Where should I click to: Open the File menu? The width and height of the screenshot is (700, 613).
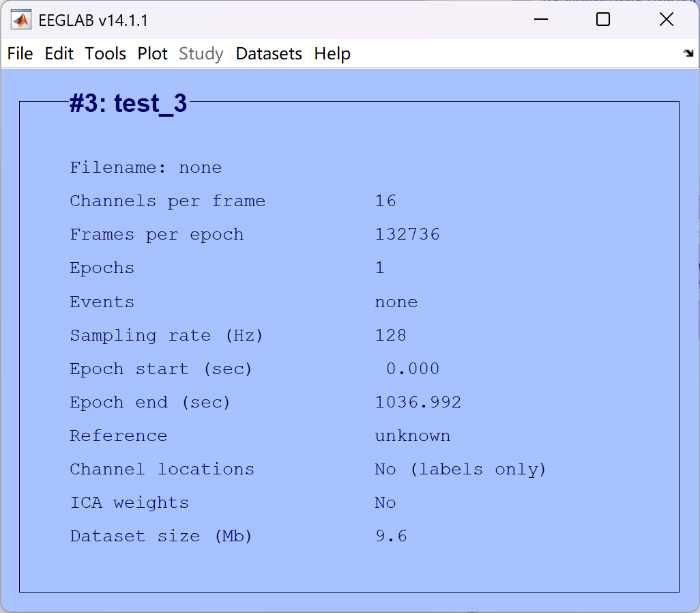[20, 54]
